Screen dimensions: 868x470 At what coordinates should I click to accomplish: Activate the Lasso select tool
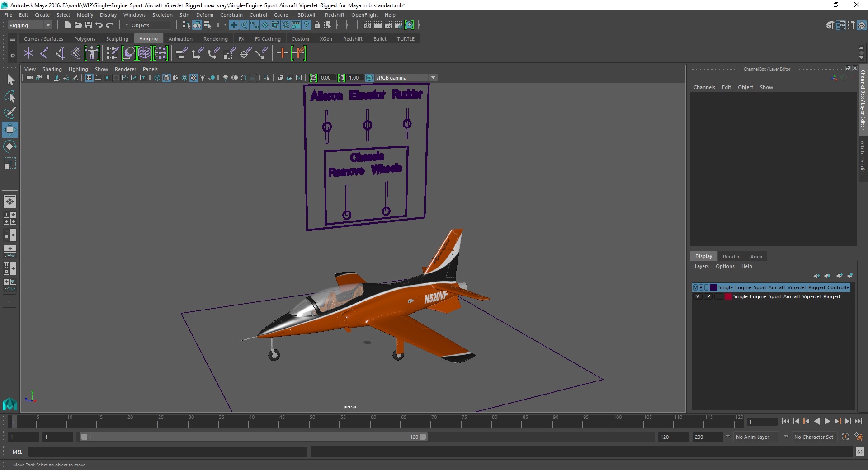pyautogui.click(x=10, y=97)
